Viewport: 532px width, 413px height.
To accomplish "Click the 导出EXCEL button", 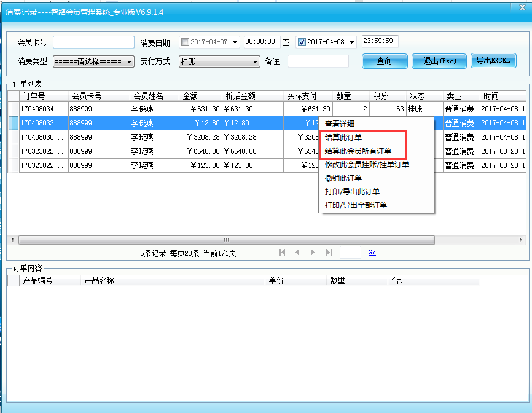I will click(x=493, y=61).
